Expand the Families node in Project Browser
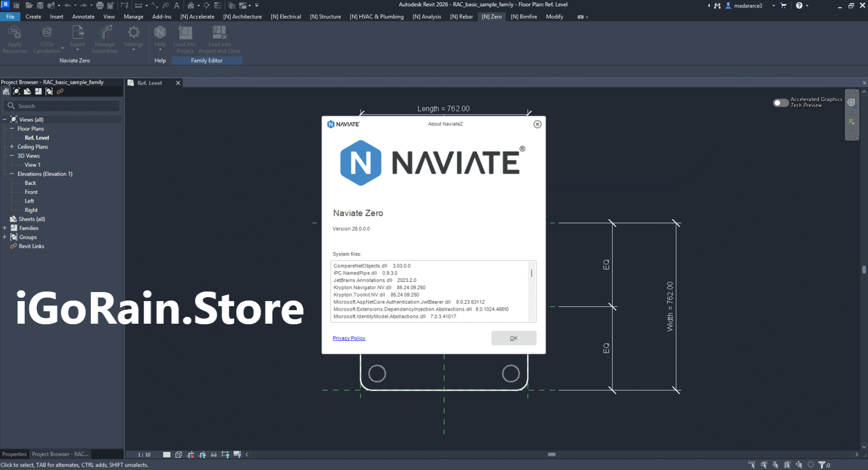This screenshot has width=868, height=470. click(5, 228)
